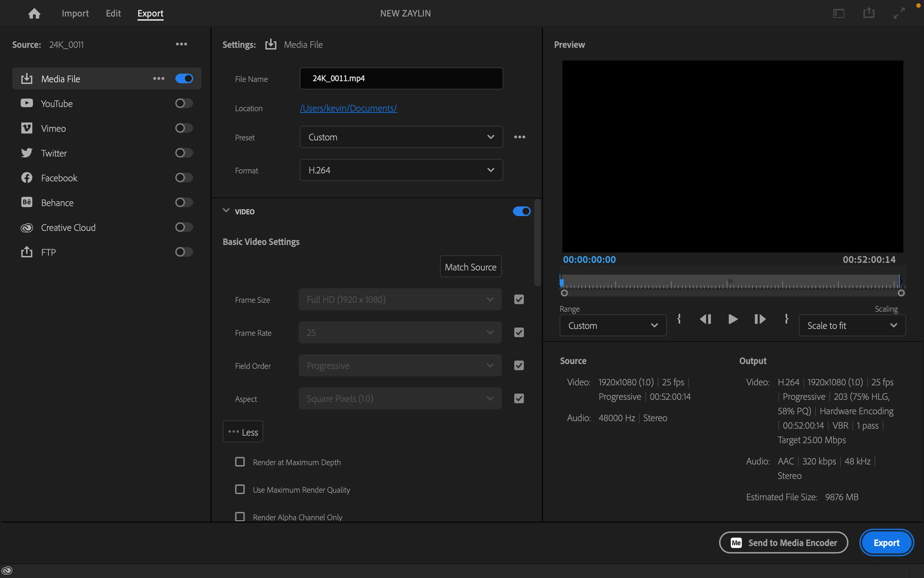Open the Format H.264 dropdown
Viewport: 924px width, 578px height.
[401, 170]
